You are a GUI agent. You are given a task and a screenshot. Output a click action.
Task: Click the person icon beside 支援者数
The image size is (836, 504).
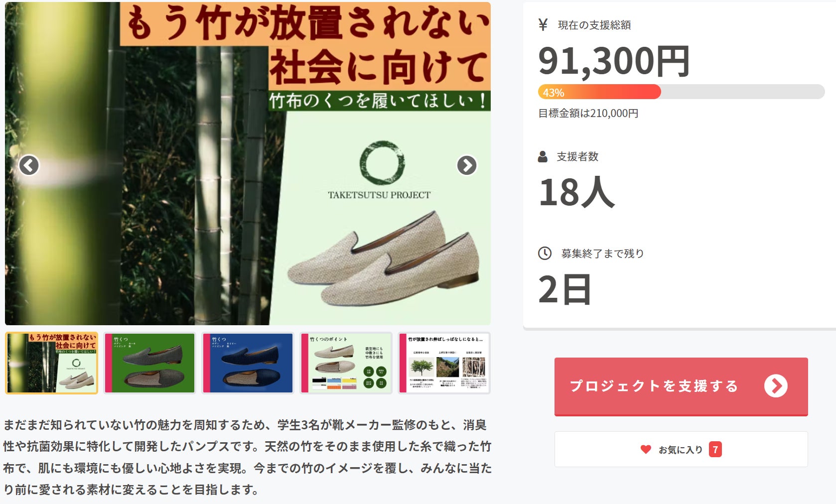point(543,157)
